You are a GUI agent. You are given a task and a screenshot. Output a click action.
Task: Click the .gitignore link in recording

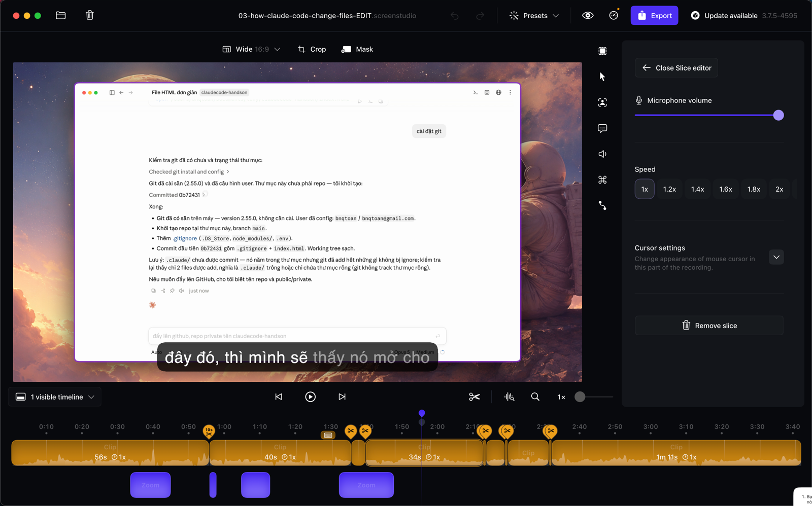pos(185,238)
